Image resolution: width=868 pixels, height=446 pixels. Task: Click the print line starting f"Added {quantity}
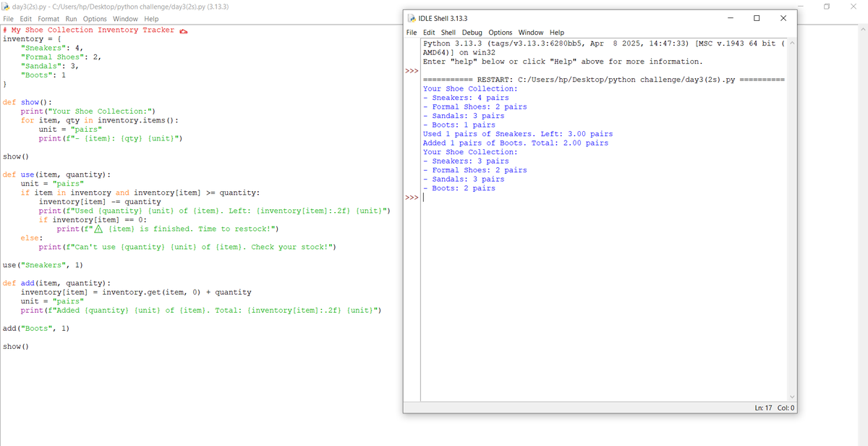pos(202,310)
